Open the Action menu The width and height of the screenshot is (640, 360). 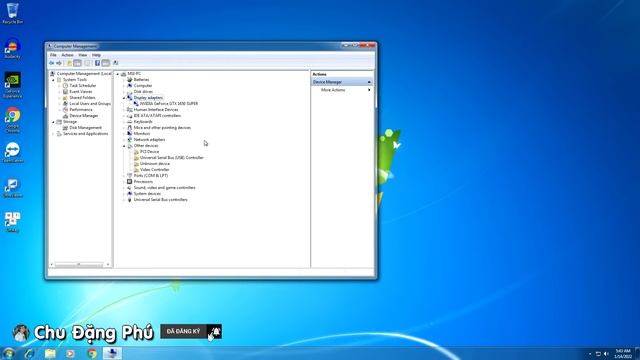[67, 55]
